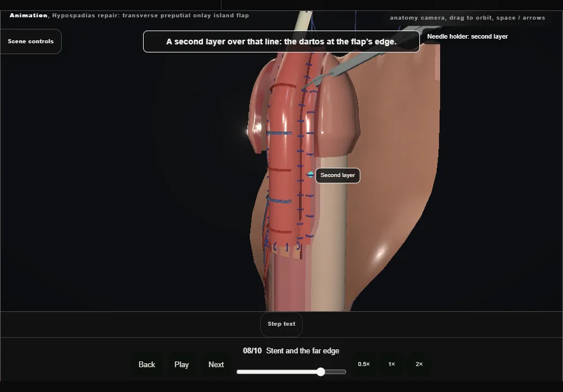Go back to the previous step
The width and height of the screenshot is (563, 392).
coord(147,364)
